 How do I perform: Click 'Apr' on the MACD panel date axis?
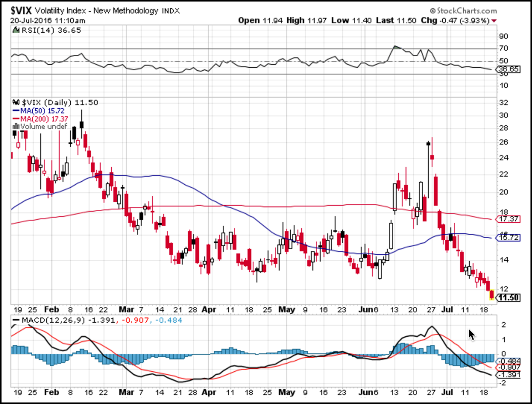209,392
